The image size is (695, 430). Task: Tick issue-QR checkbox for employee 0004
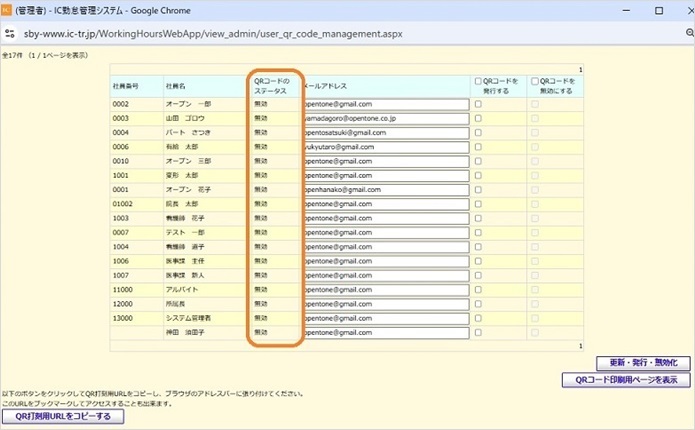[x=478, y=133]
